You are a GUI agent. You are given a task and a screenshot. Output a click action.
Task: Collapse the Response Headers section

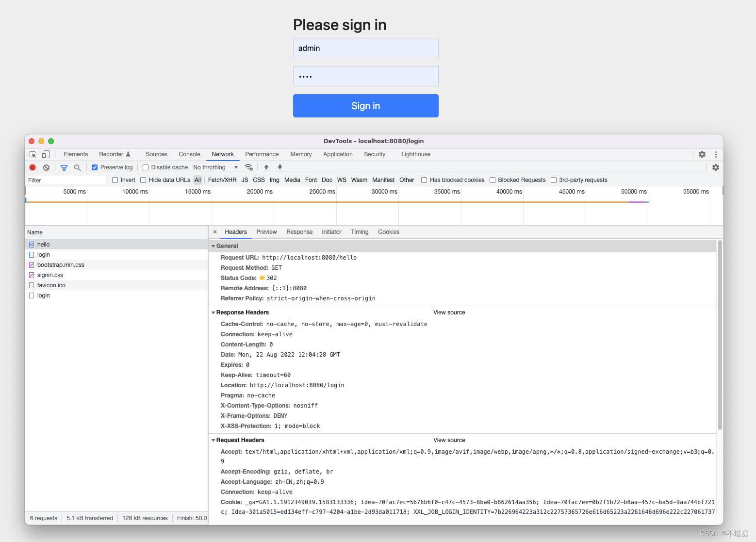coord(213,312)
